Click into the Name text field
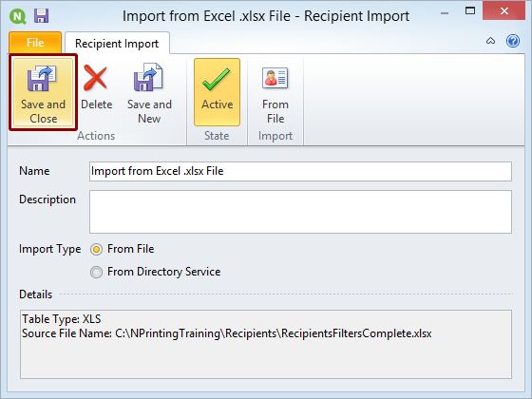Screen dimensions: 532x399 300,171
